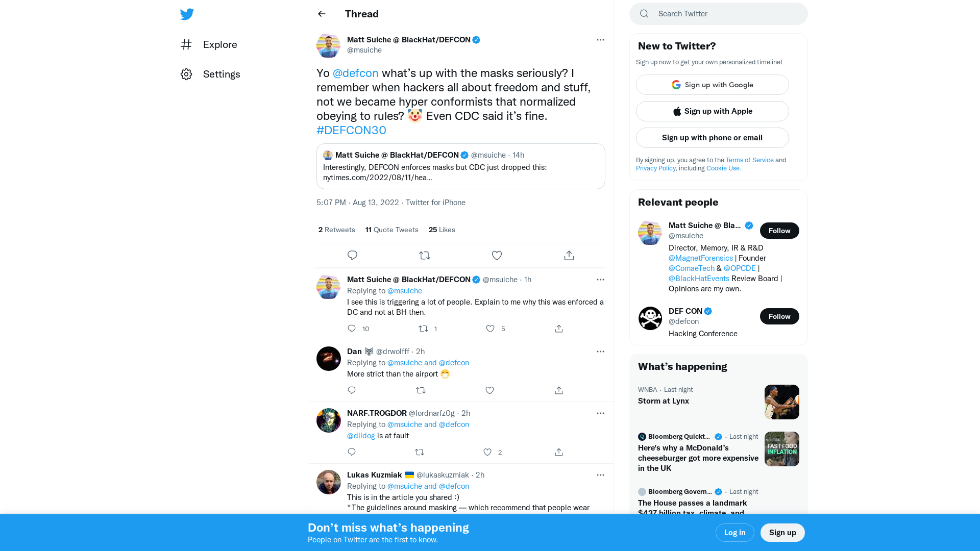Share the main tweet via share icon
Screen dimensions: 980x551
coord(569,256)
